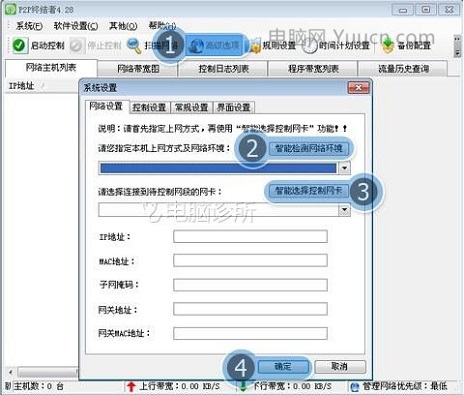Screen dimensions: 464x395
Task: Open 时间计划设置 clock icon
Action: 310,46
